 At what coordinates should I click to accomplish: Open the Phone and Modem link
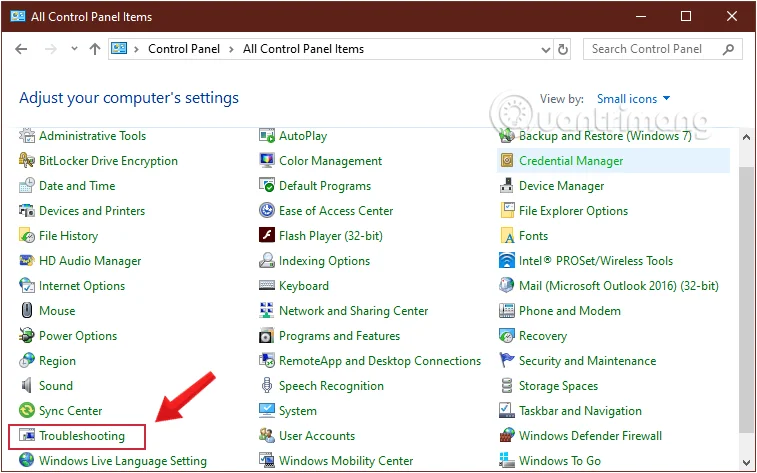point(570,311)
